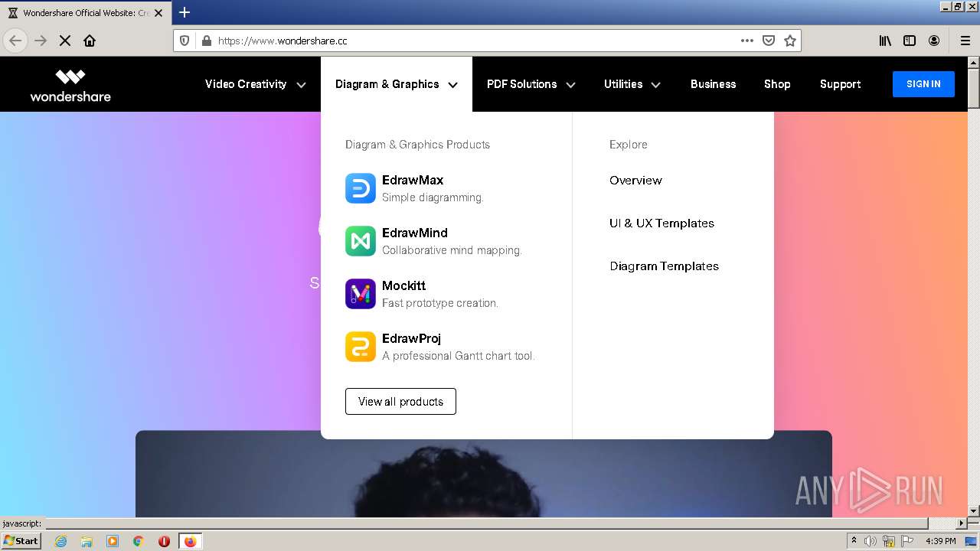Viewport: 980px width, 551px height.
Task: Close the Wondershare tab
Action: point(158,13)
